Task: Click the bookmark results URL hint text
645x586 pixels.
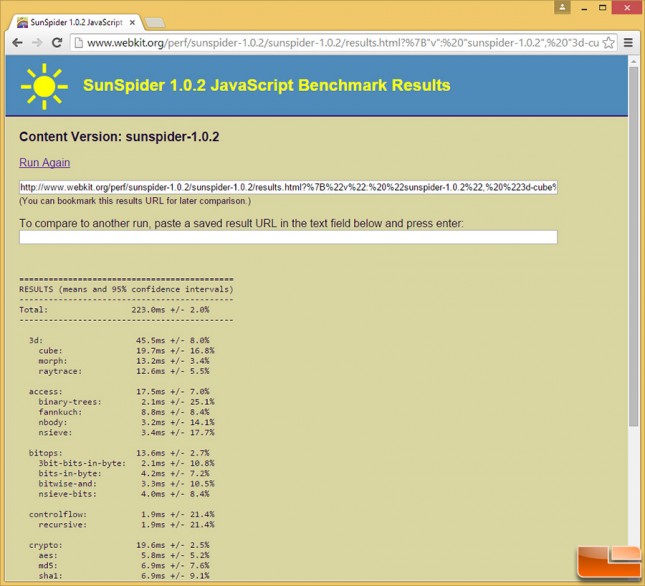Action: 135,201
